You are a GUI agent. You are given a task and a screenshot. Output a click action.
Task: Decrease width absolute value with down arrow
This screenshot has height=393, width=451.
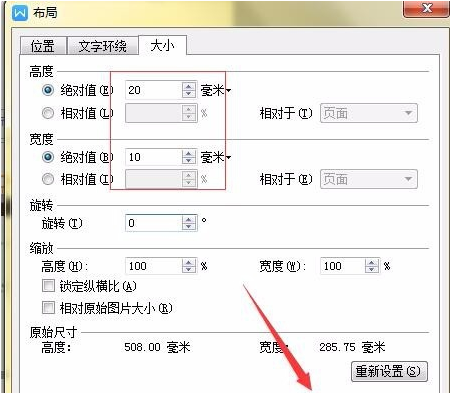(189, 161)
